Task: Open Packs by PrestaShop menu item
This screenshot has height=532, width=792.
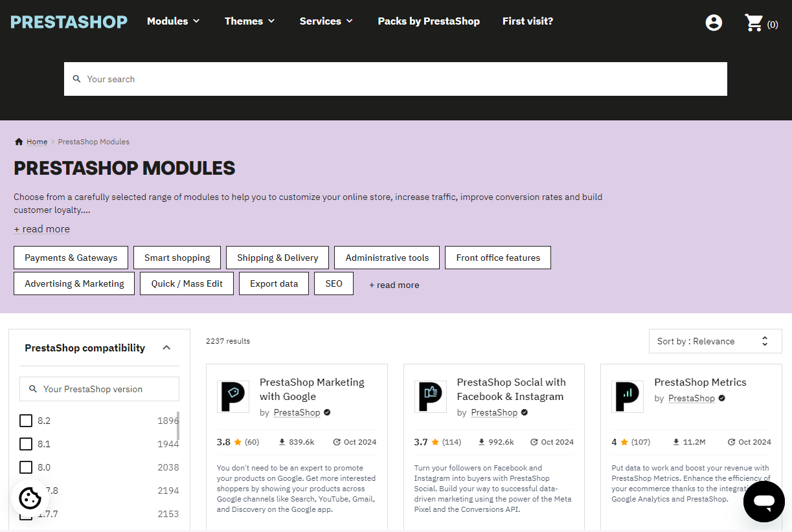Action: (429, 21)
